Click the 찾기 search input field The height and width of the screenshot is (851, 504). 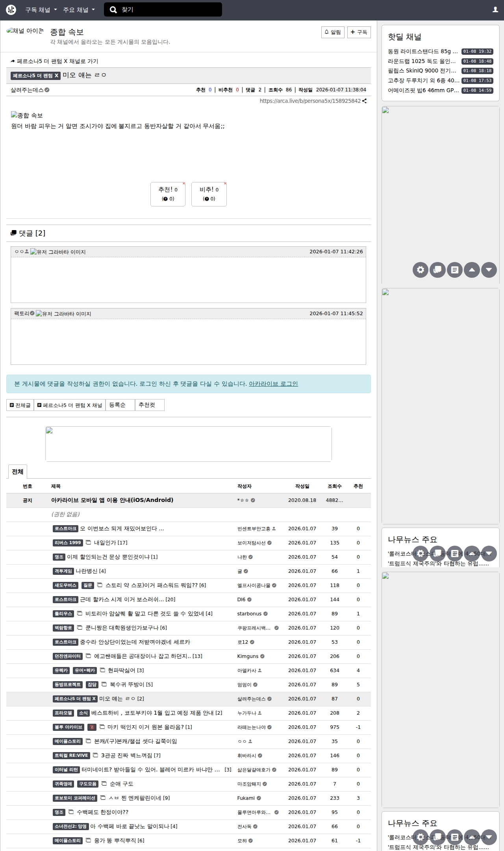tap(169, 10)
